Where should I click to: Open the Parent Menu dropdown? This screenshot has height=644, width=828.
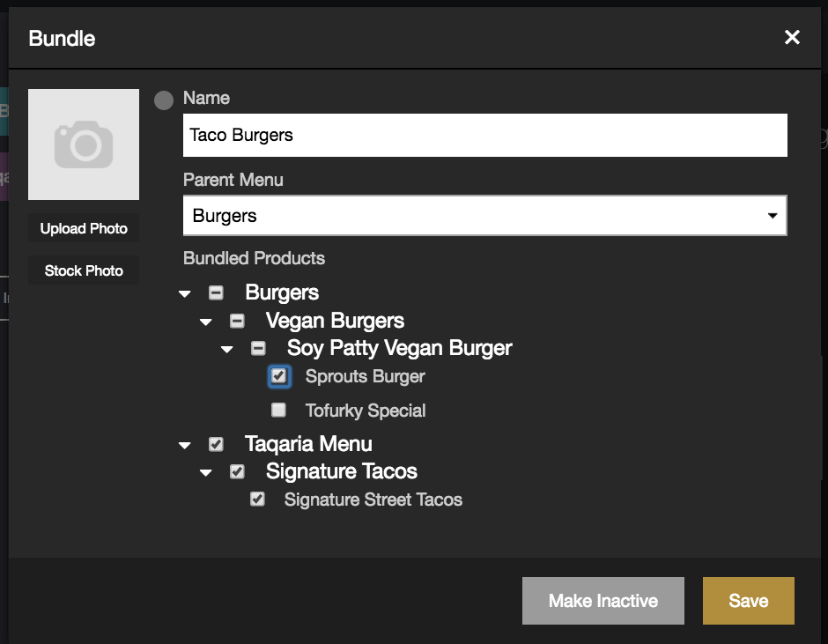[484, 216]
